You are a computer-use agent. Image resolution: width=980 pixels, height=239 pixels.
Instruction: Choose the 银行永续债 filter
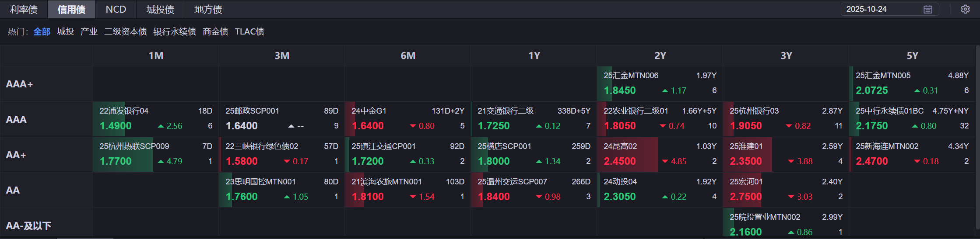(175, 31)
